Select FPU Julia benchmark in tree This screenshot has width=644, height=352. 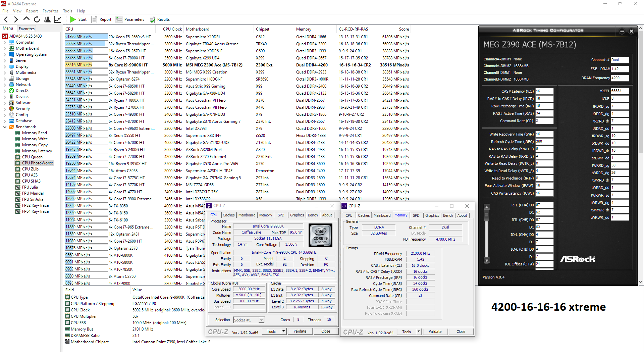(30, 187)
